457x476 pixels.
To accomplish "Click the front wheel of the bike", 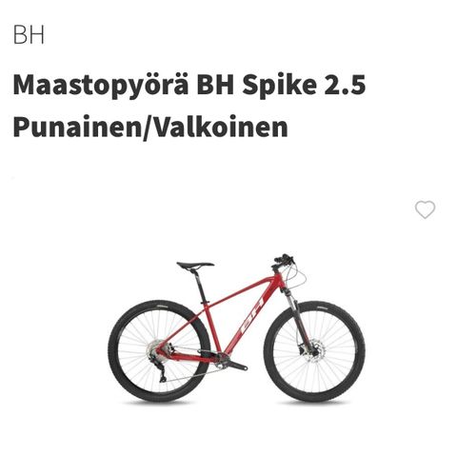I will click(x=314, y=351).
